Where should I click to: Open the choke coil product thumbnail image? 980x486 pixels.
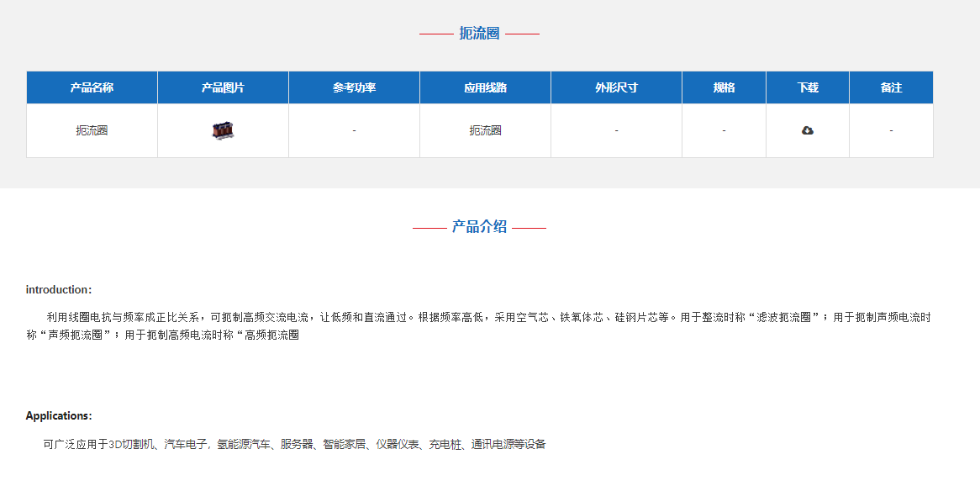pyautogui.click(x=223, y=130)
